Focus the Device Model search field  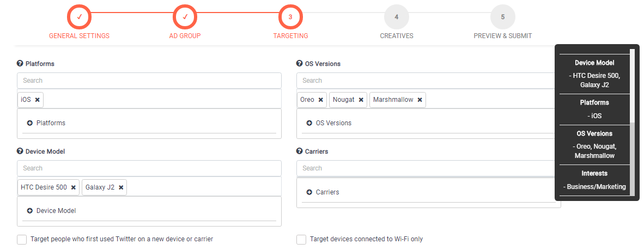pyautogui.click(x=149, y=168)
